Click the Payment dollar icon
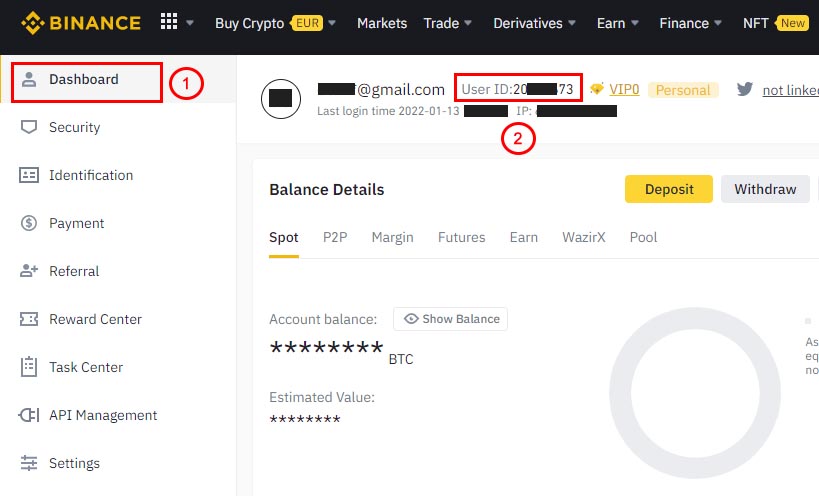The width and height of the screenshot is (819, 496). tap(29, 223)
